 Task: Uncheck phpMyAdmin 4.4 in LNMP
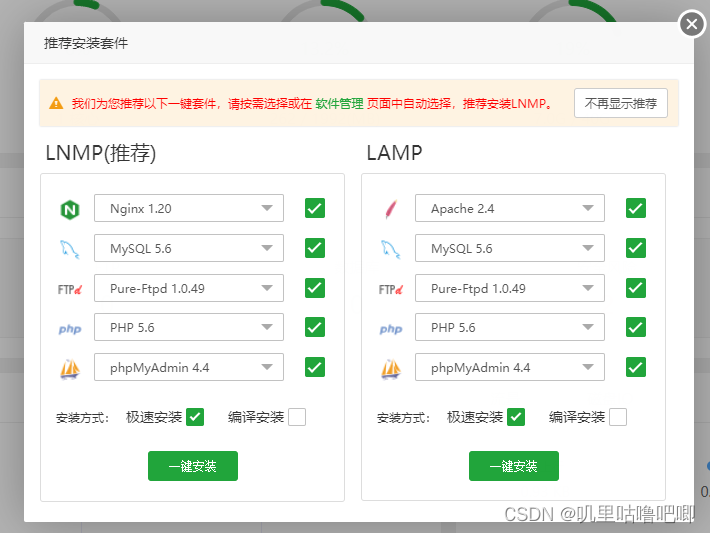coord(315,367)
